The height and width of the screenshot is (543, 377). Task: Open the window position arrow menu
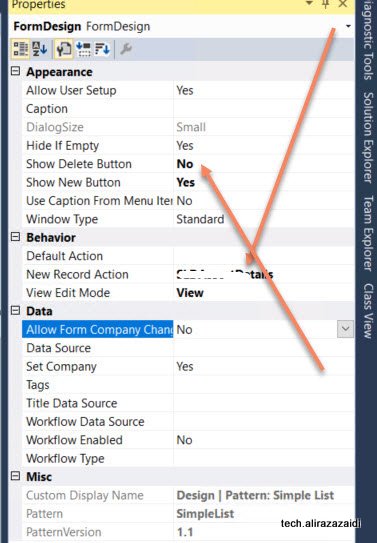click(309, 3)
